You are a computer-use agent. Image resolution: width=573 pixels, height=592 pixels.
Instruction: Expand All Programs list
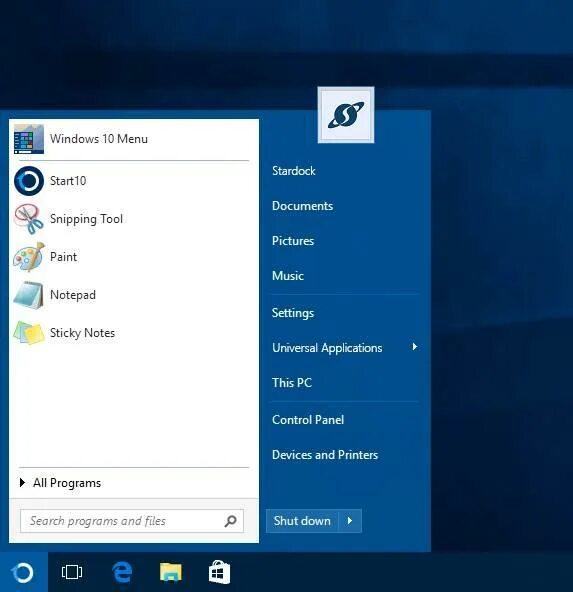60,483
